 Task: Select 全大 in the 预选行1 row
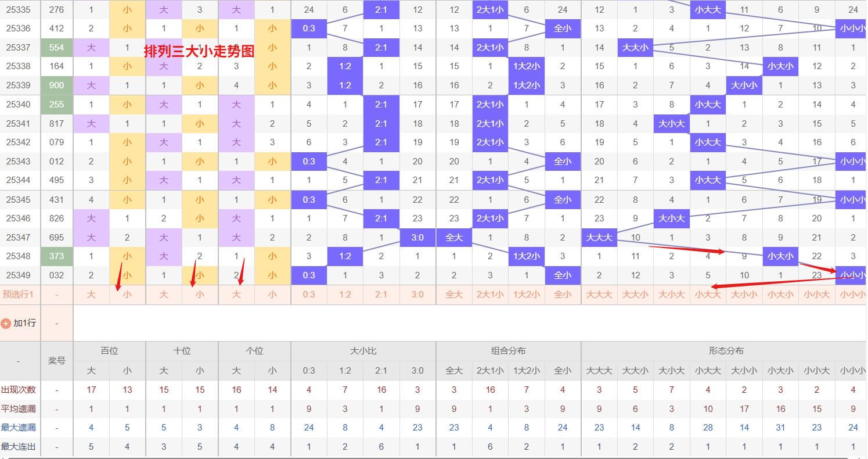pos(454,295)
